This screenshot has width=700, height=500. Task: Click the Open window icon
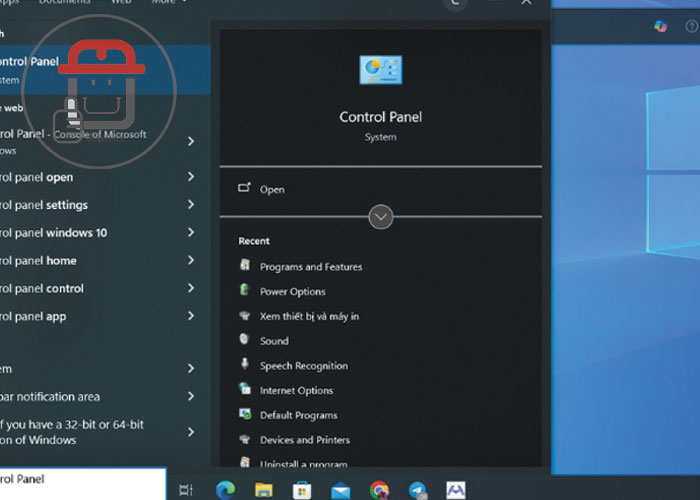tap(244, 188)
